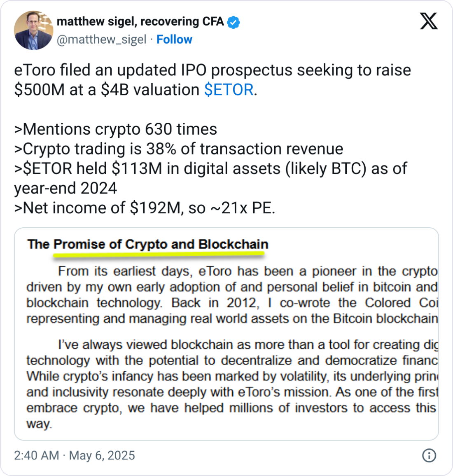Screen dimensions: 453x476
Task: Click display name 'matthew sigel, recovering CFA'
Action: [140, 21]
